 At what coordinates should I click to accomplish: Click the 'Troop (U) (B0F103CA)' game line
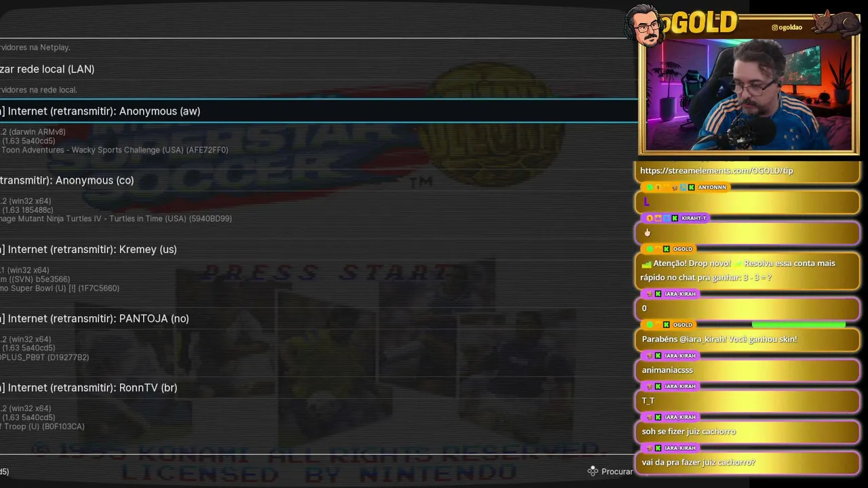(x=43, y=426)
